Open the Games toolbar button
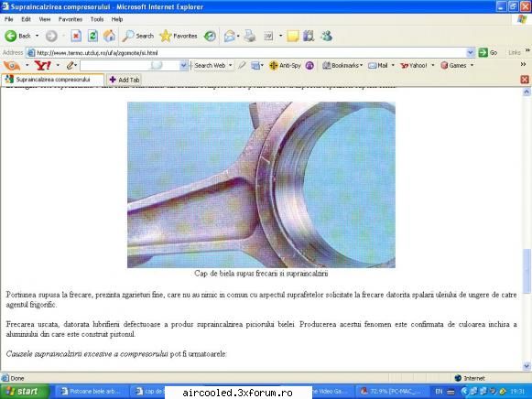The height and width of the screenshot is (399, 532). 453,65
